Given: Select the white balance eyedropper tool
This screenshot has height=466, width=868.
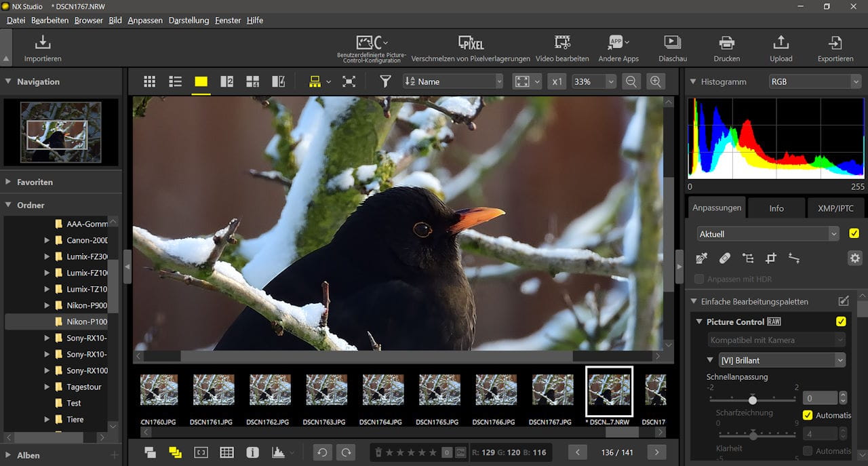Looking at the screenshot, I should click(702, 258).
